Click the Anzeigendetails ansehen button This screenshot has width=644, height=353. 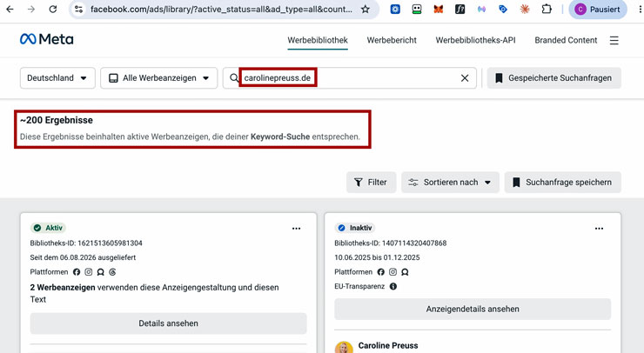click(473, 309)
